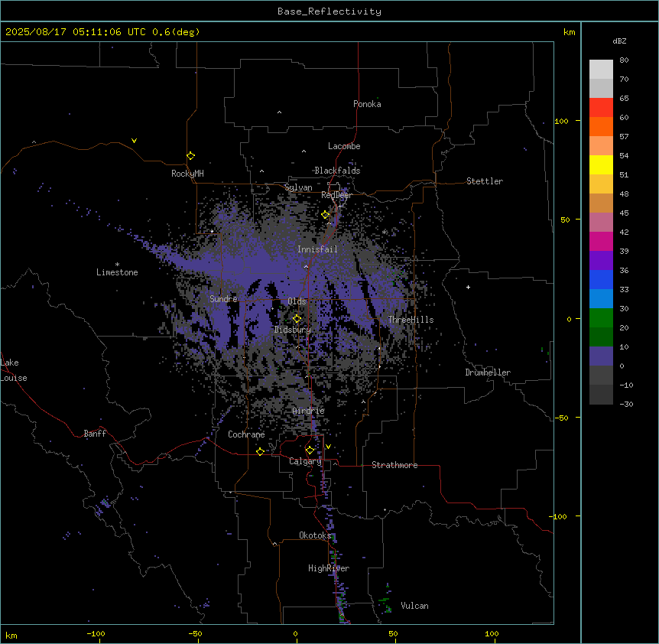The width and height of the screenshot is (659, 644).
Task: Click the ThreeHills label
Action: click(x=411, y=320)
